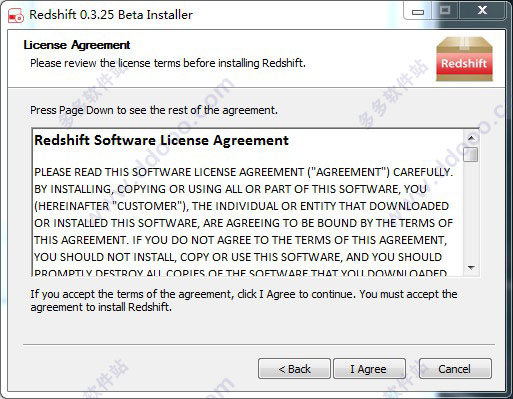This screenshot has height=399, width=513.
Task: Click the disabled maximize window button
Action: pos(445,11)
